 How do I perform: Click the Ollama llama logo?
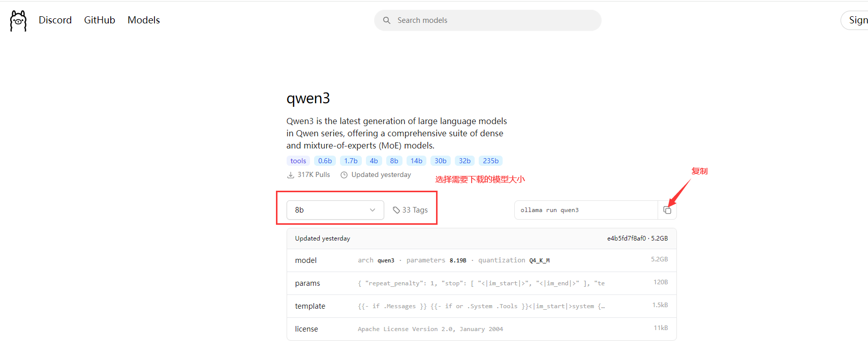pyautogui.click(x=18, y=21)
